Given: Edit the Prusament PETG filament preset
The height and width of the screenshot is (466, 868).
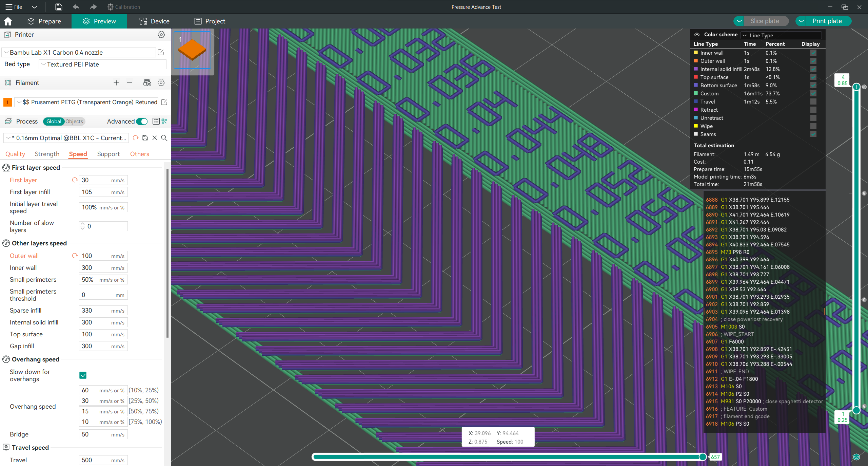Looking at the screenshot, I should tap(164, 102).
